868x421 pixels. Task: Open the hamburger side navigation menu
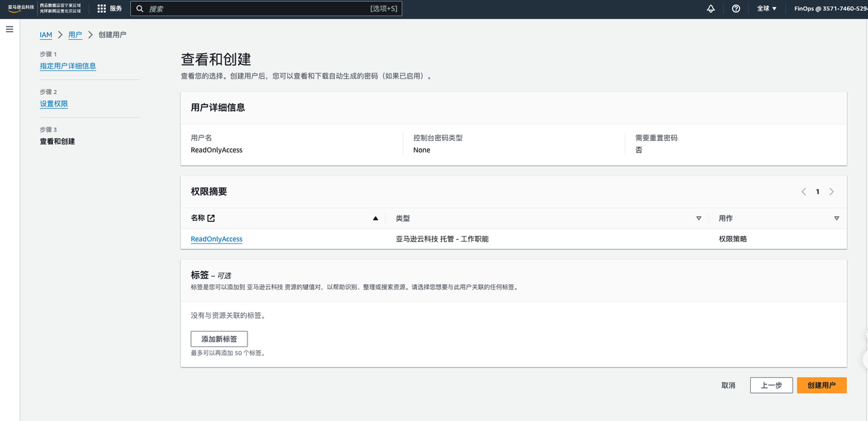pos(9,29)
